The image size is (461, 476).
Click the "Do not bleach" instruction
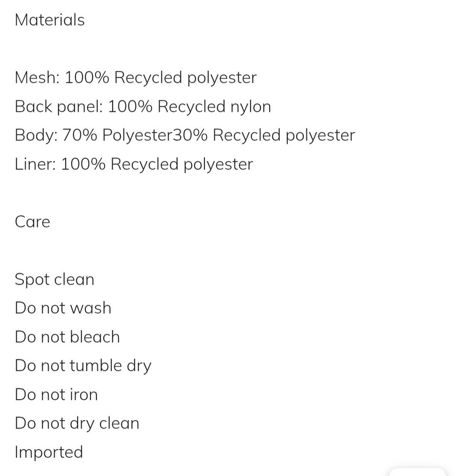[x=67, y=337]
